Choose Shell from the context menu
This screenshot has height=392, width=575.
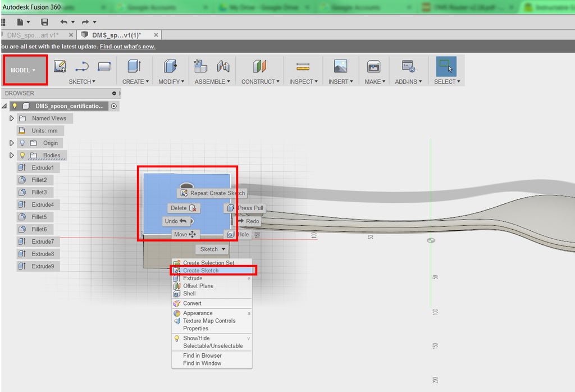click(212, 294)
